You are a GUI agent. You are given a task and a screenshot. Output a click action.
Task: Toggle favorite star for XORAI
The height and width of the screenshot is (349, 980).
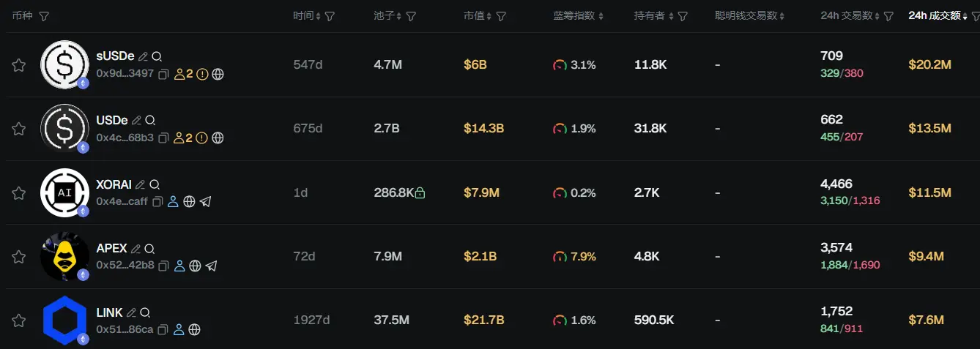pyautogui.click(x=19, y=193)
